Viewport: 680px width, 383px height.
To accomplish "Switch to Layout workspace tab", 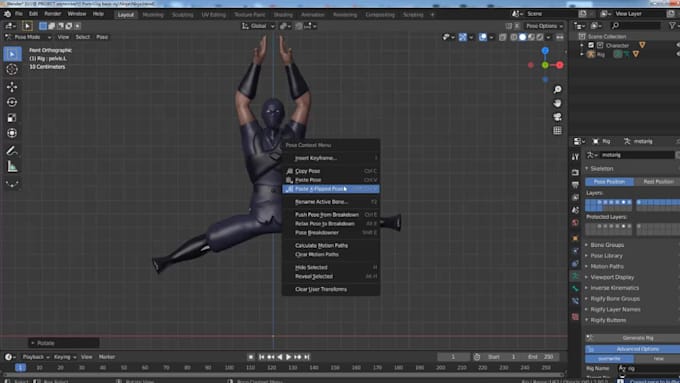I will pyautogui.click(x=126, y=15).
